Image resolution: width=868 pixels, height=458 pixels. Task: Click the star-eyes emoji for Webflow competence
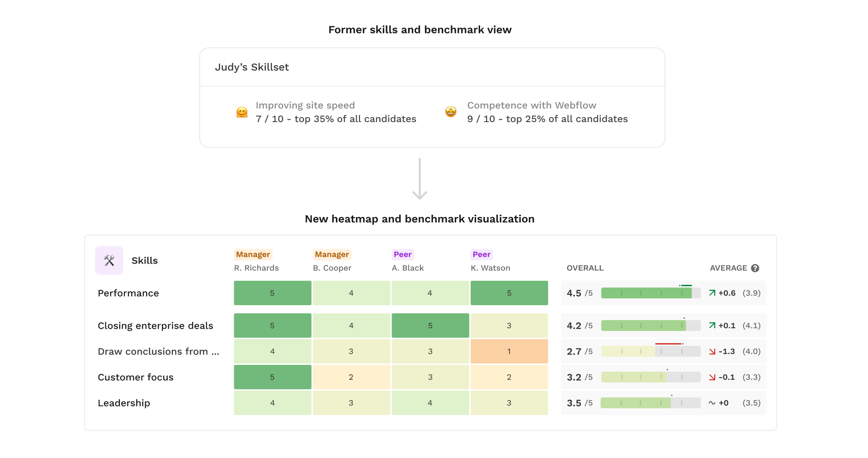[x=451, y=112]
